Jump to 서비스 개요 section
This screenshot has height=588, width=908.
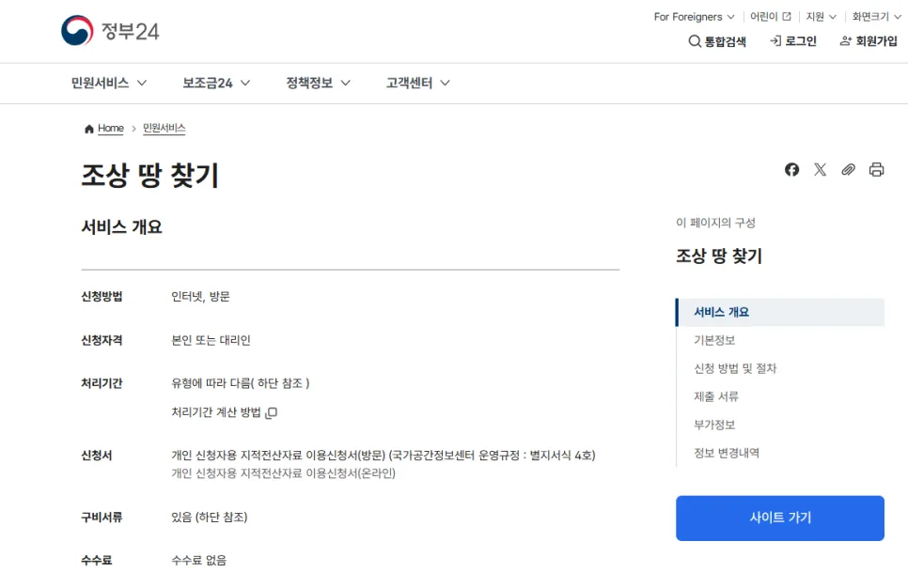click(779, 313)
